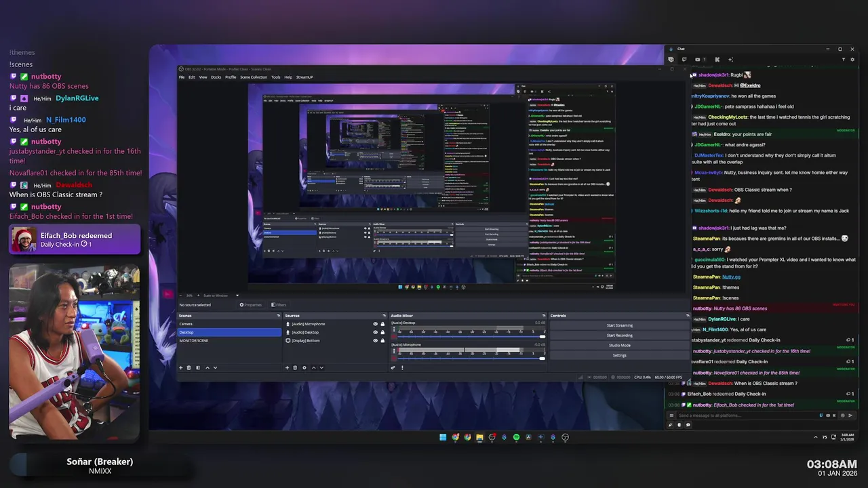
Task: Undock the Scenes panel via its corner icon
Action: coord(278,316)
